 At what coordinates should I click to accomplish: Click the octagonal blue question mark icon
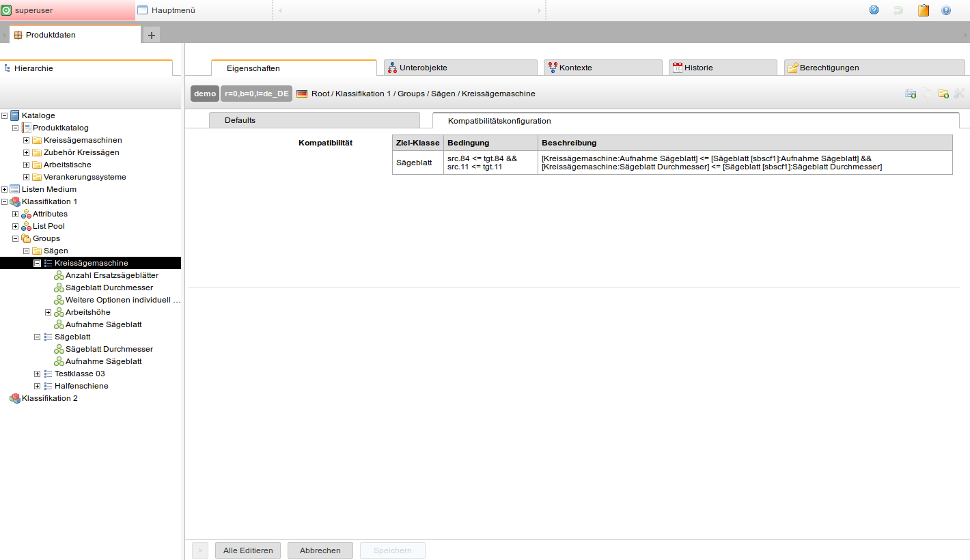[x=874, y=10]
